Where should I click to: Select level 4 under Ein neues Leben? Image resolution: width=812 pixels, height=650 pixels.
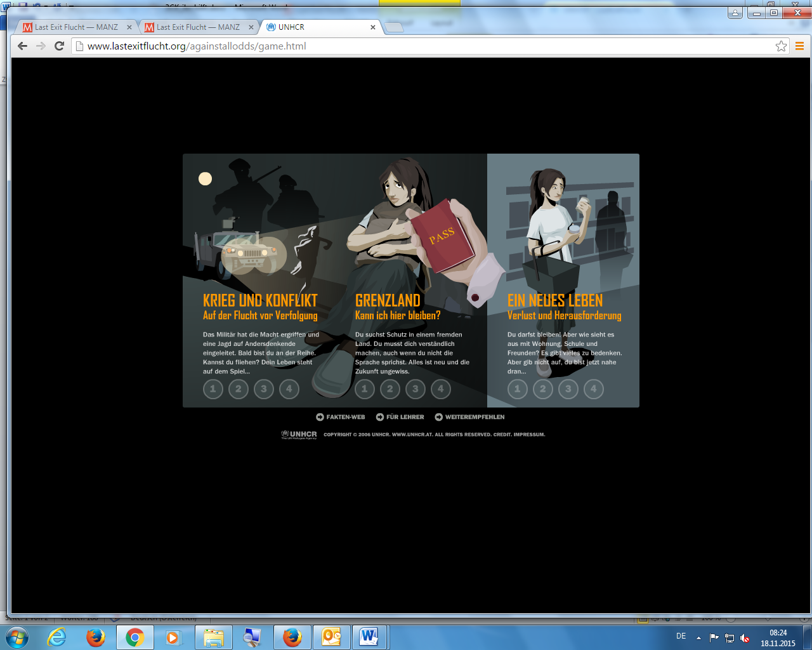[594, 389]
